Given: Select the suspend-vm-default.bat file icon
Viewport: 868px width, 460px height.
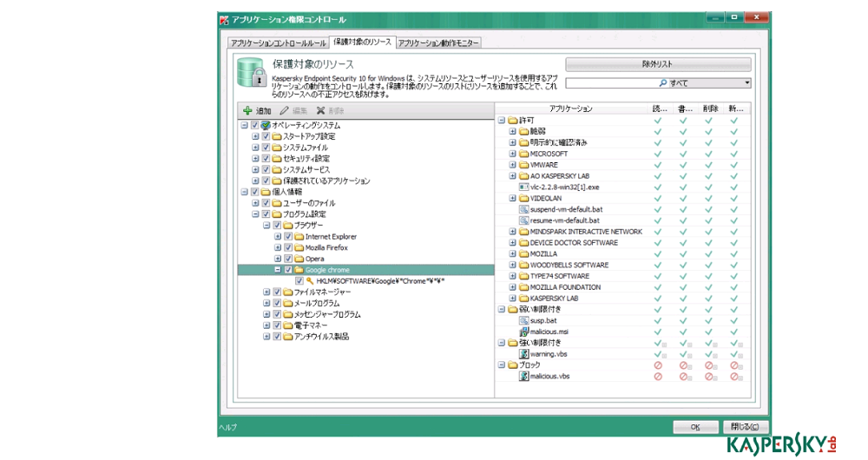Looking at the screenshot, I should pyautogui.click(x=523, y=209).
